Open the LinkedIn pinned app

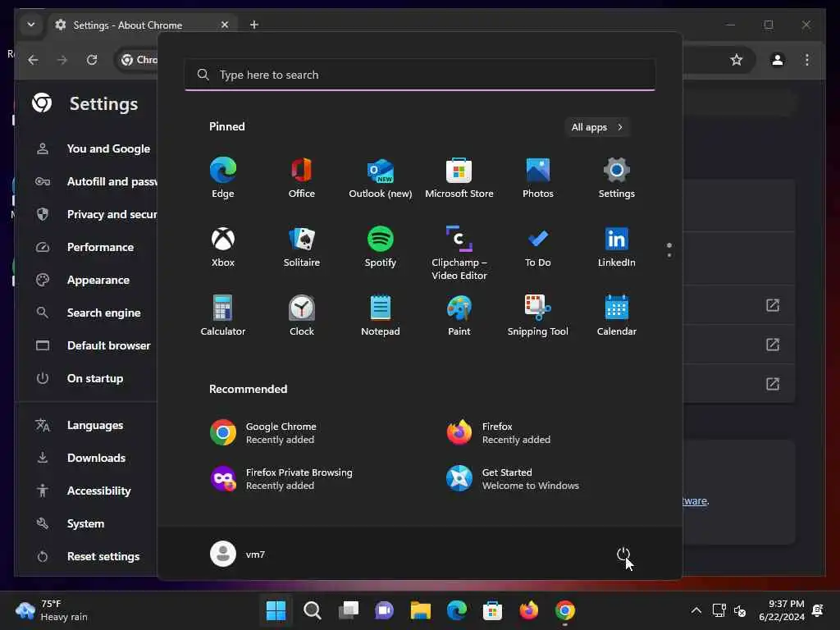pos(617,246)
